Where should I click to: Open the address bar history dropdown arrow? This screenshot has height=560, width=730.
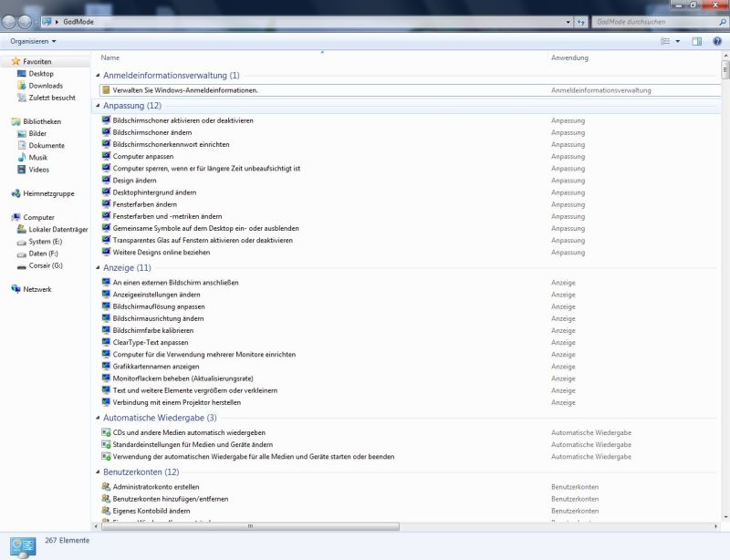pyautogui.click(x=568, y=22)
